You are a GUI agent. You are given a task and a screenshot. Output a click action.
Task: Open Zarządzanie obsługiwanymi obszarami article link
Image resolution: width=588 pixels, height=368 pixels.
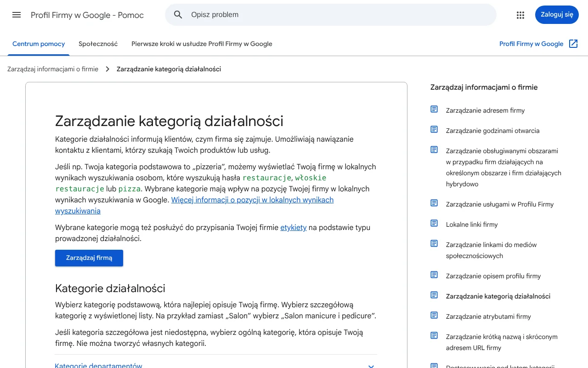click(x=503, y=167)
